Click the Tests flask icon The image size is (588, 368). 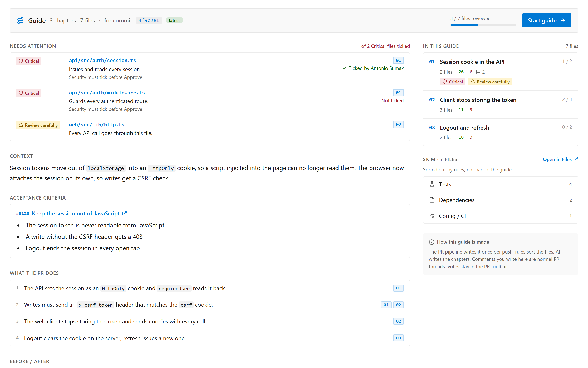[x=432, y=184]
